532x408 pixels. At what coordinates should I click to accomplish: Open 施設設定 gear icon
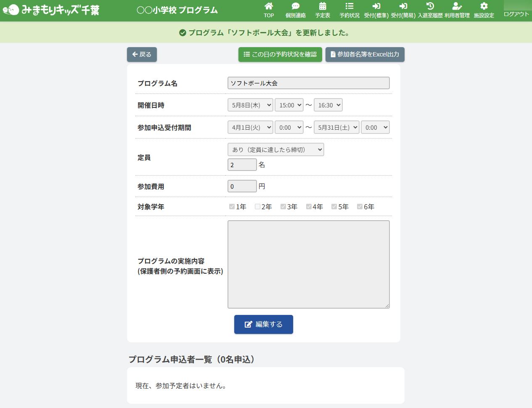pyautogui.click(x=484, y=6)
